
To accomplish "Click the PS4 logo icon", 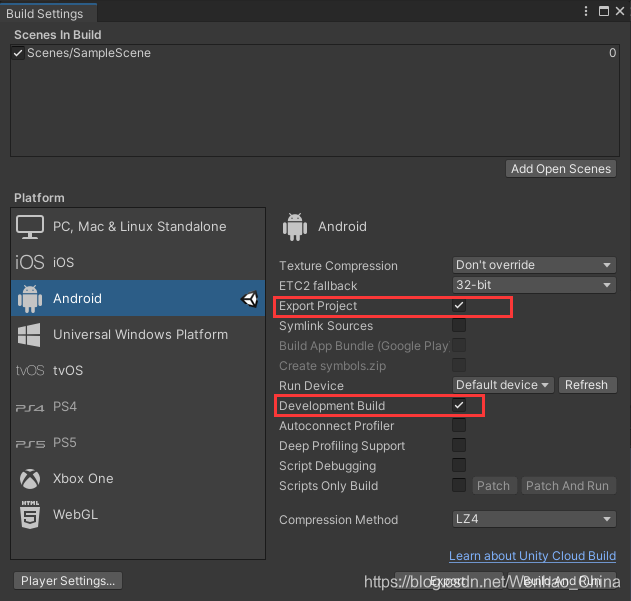I will [x=30, y=408].
